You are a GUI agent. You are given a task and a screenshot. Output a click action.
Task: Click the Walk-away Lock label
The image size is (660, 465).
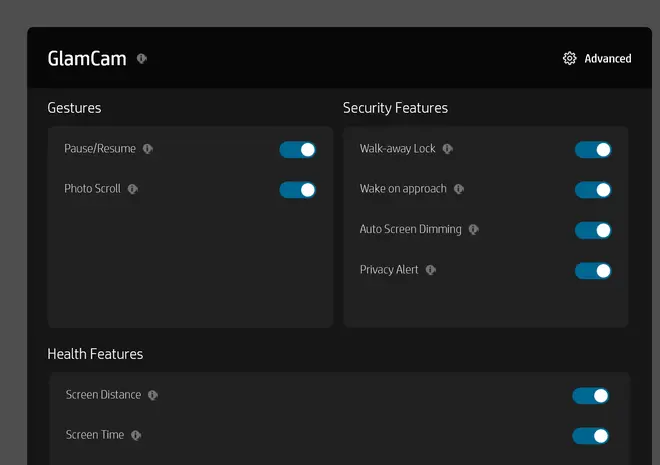point(397,149)
